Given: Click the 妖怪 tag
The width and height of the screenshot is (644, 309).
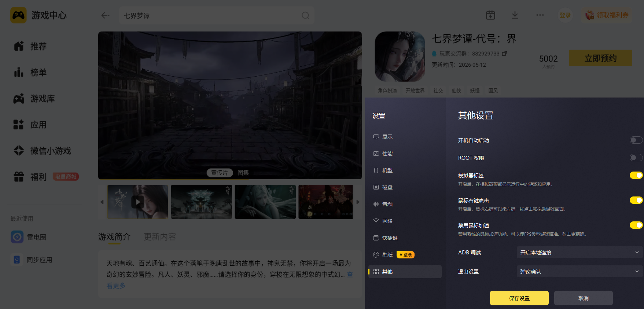Looking at the screenshot, I should pyautogui.click(x=475, y=91).
